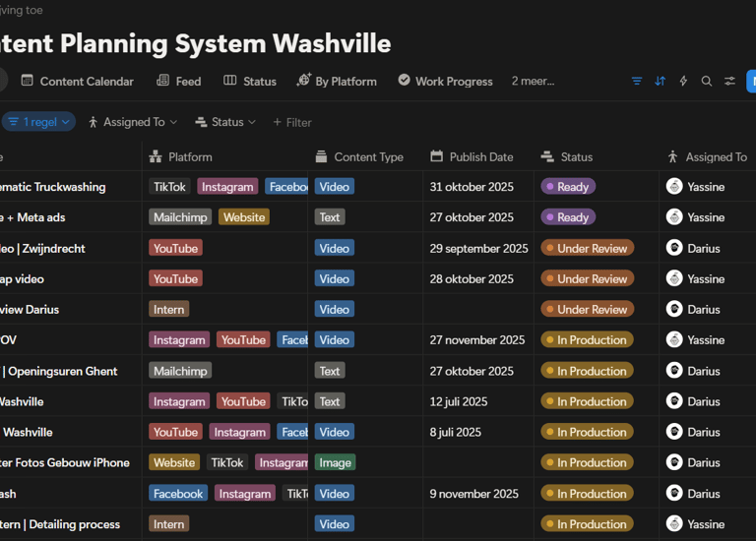Screen dimensions: 756x541
Task: Click TikTok tag in Truckwashing row
Action: click(x=169, y=187)
